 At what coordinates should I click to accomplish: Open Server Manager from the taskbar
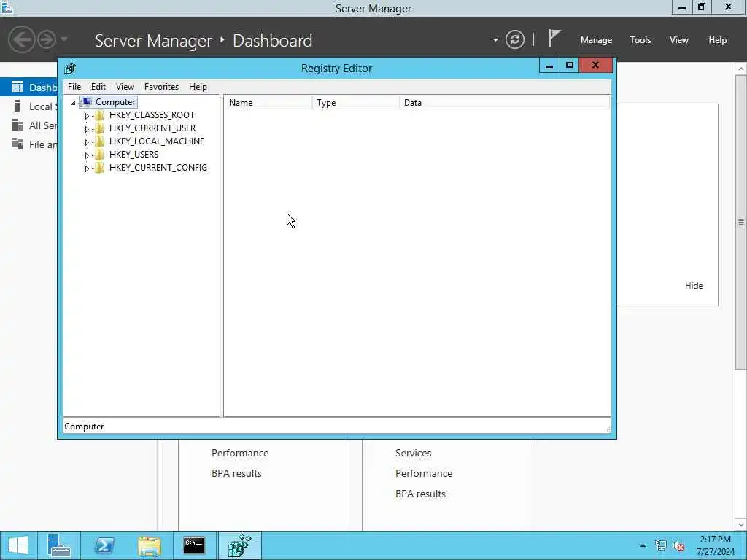pos(59,545)
